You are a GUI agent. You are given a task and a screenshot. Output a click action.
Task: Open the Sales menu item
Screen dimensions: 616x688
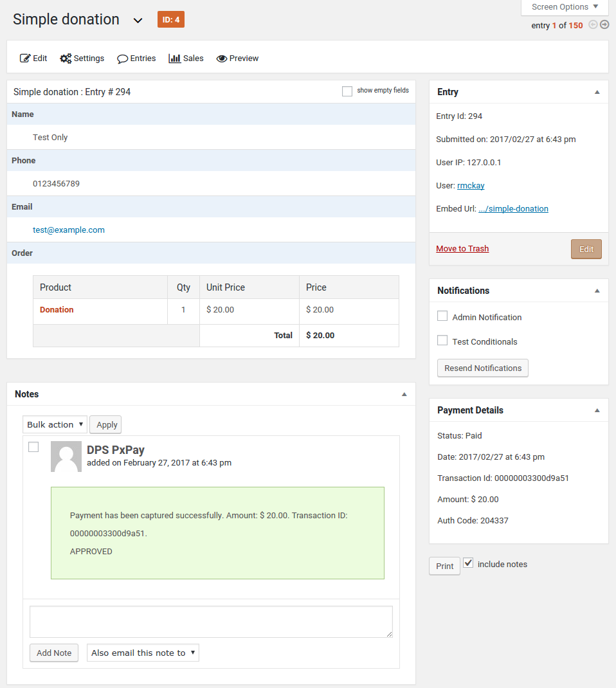(186, 59)
